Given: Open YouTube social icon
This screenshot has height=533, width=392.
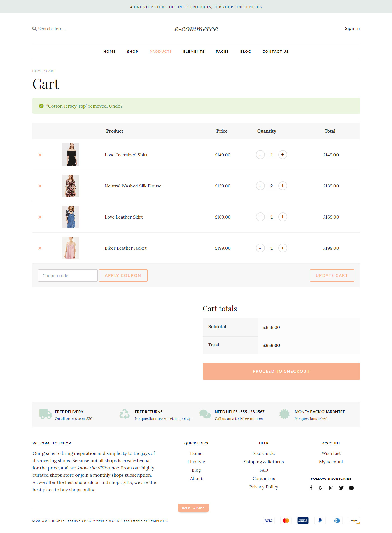Looking at the screenshot, I should click(351, 488).
